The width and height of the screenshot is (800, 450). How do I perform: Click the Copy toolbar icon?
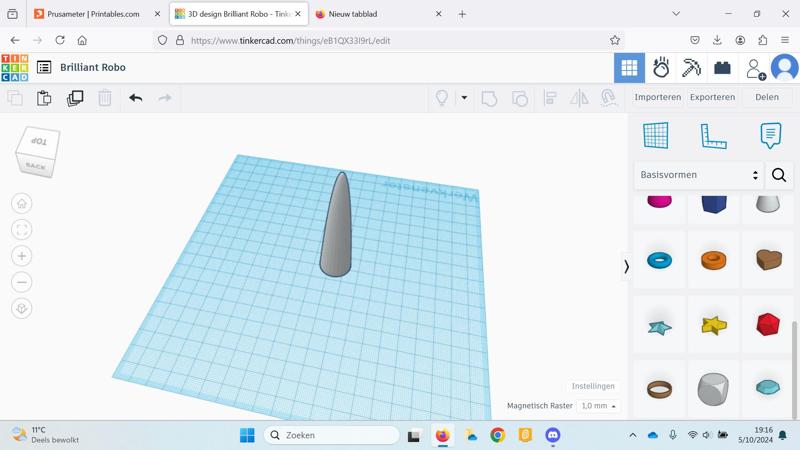[x=15, y=97]
